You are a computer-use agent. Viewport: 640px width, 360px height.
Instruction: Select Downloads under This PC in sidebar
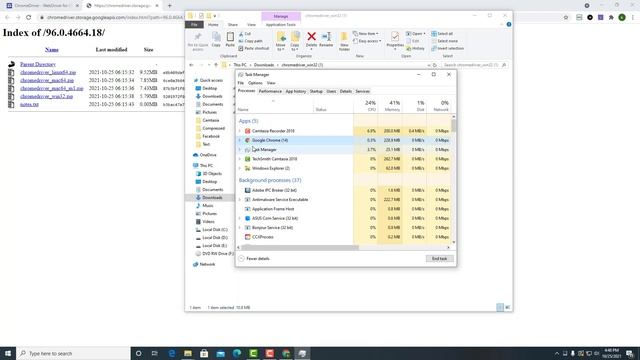(212, 198)
